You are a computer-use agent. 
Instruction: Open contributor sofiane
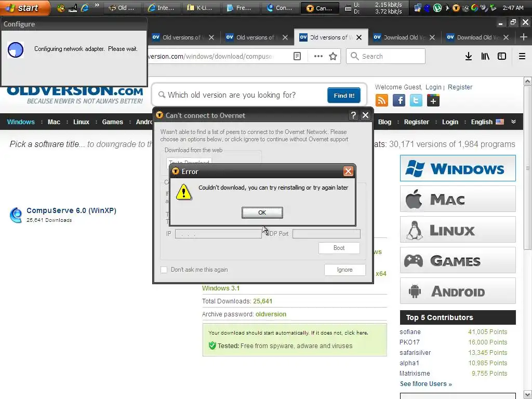[x=410, y=332]
